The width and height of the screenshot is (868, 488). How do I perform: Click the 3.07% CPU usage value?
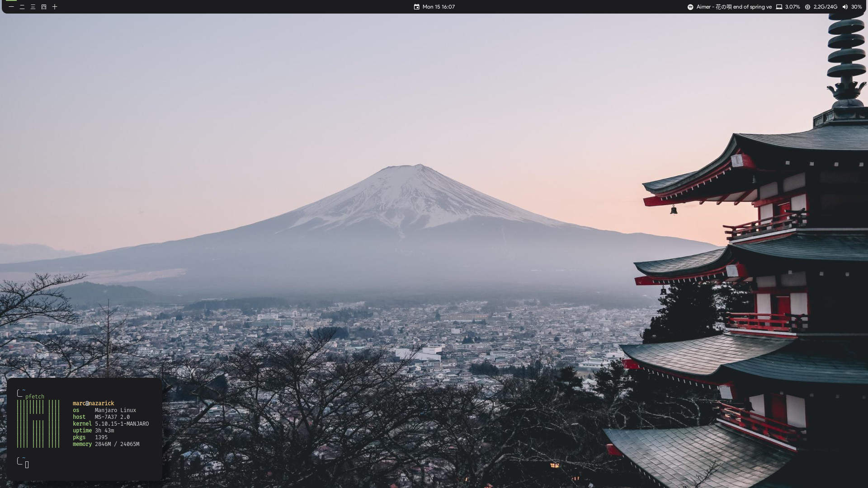tap(793, 7)
